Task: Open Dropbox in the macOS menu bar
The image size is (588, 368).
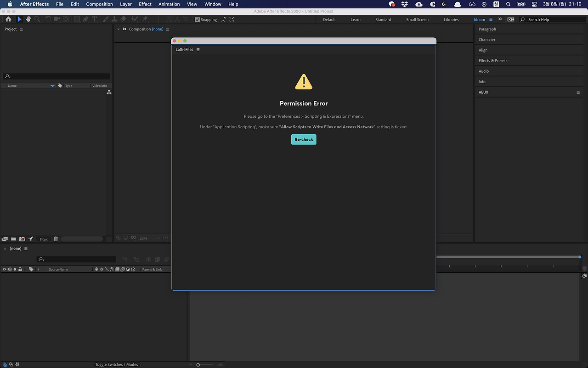Action: click(405, 4)
